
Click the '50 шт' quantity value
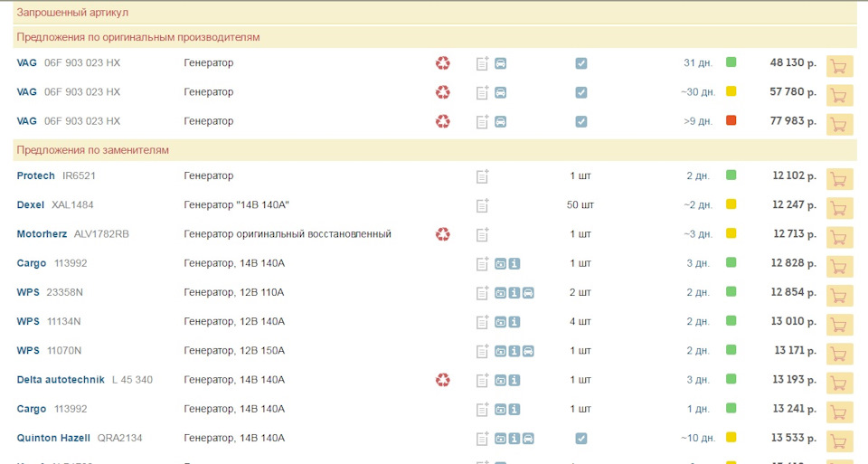point(580,205)
